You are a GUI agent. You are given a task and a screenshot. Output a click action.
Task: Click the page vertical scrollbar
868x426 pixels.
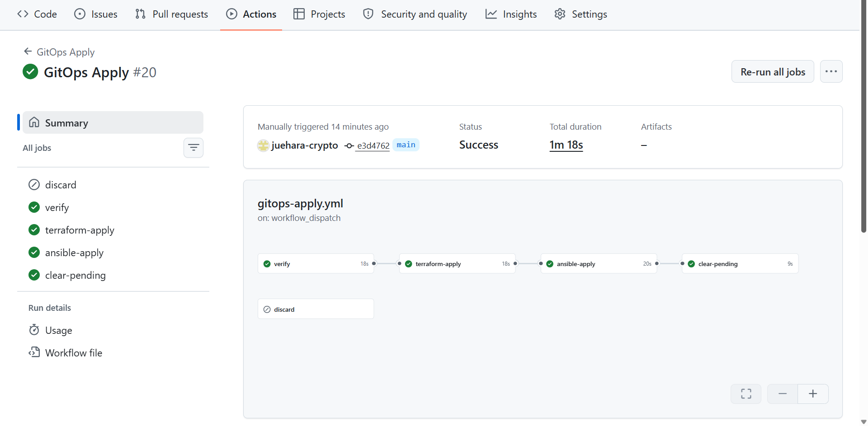[863, 117]
